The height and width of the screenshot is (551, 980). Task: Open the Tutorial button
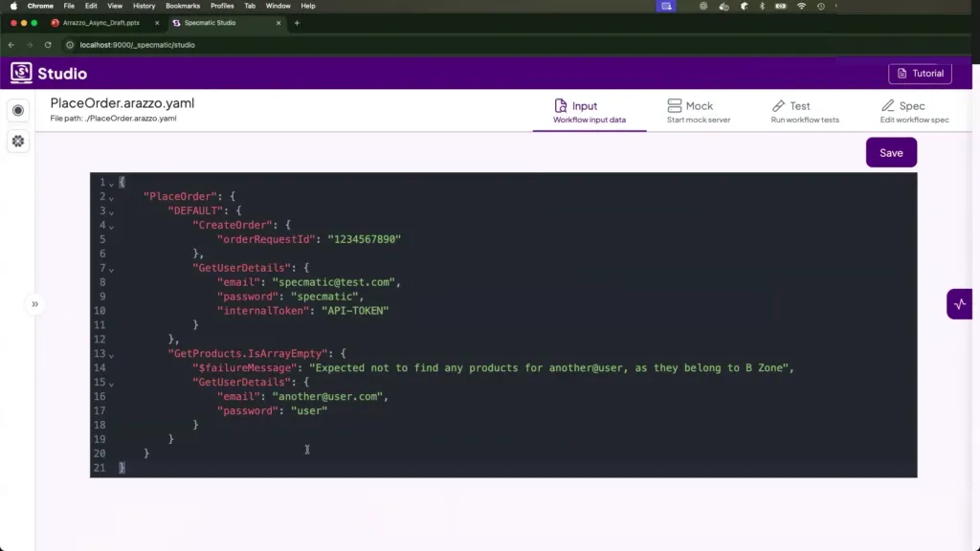919,74
